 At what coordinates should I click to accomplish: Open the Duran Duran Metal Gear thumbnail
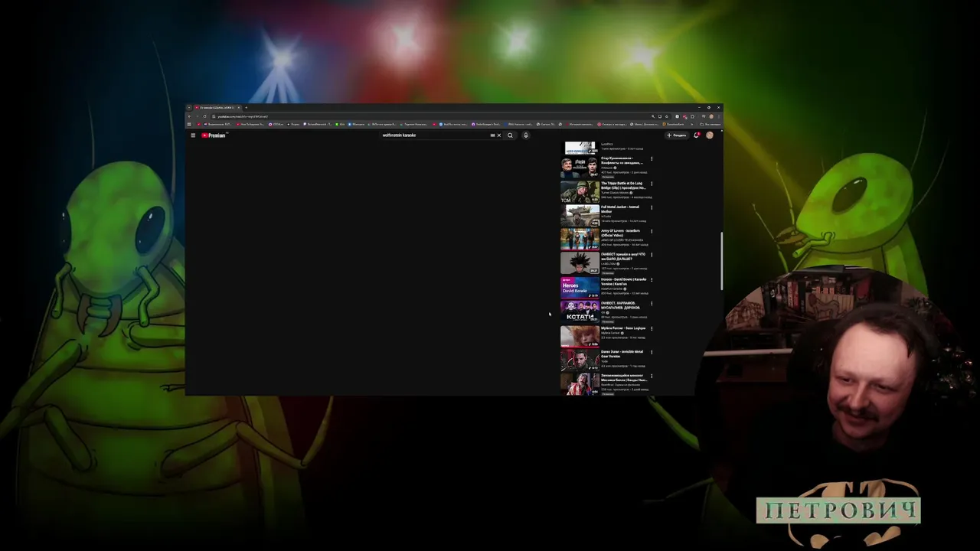coord(580,360)
